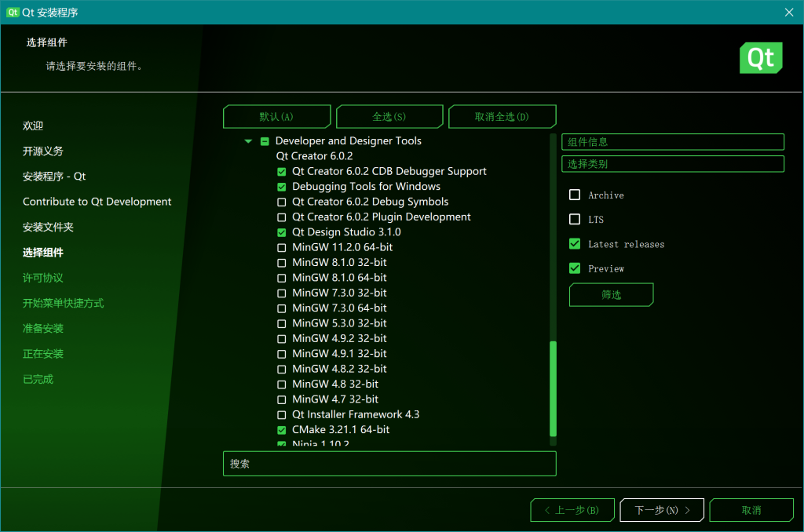
Task: Click the 全选(S) select all button
Action: pyautogui.click(x=389, y=116)
